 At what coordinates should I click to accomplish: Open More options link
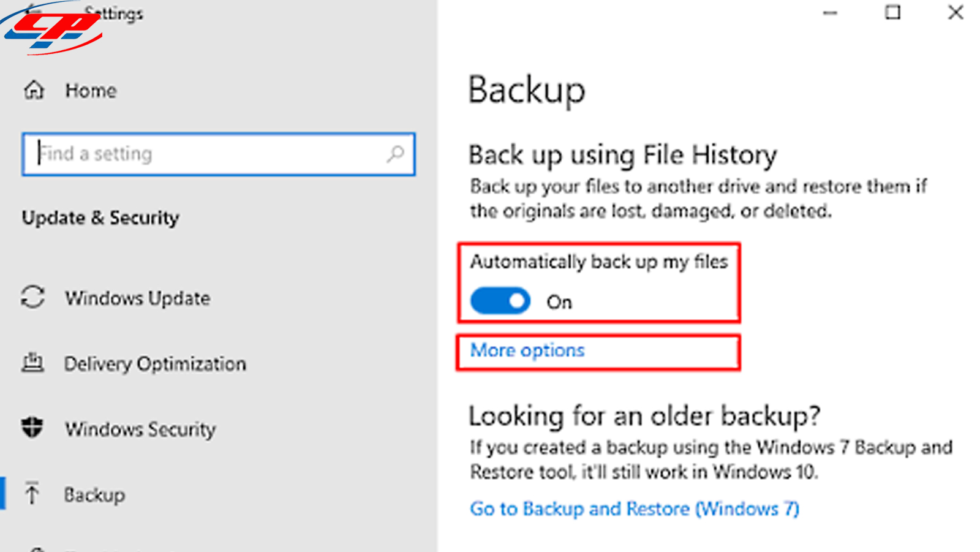527,350
